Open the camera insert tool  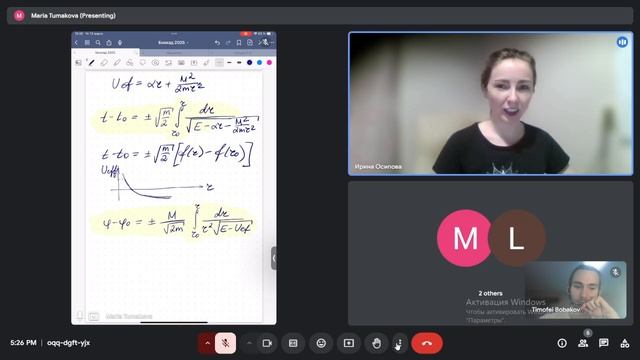[x=181, y=62]
